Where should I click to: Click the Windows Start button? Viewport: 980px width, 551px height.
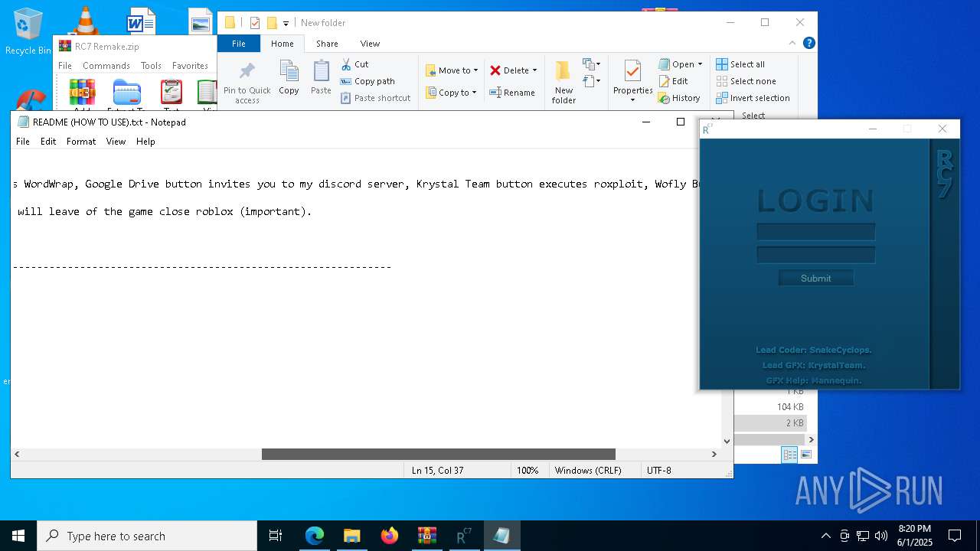pyautogui.click(x=18, y=536)
